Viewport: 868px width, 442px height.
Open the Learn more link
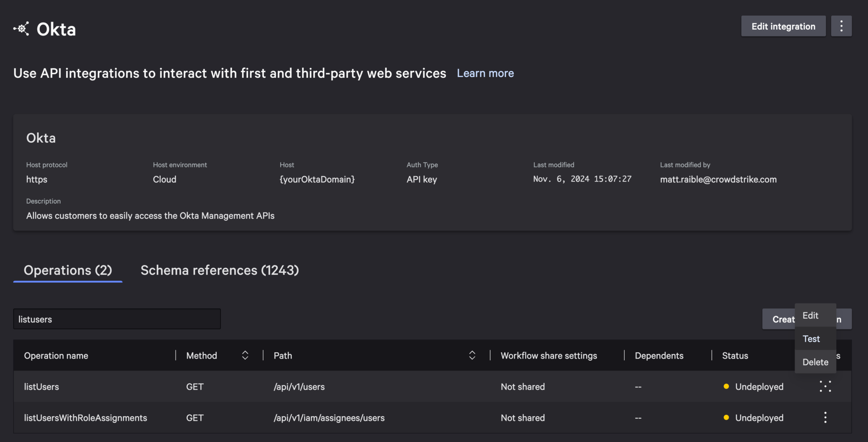pos(485,73)
